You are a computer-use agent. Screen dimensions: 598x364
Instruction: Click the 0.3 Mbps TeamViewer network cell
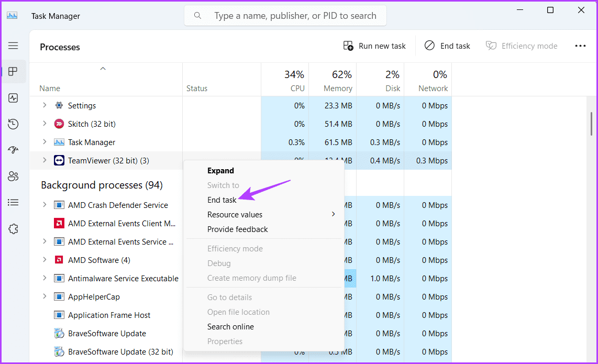pyautogui.click(x=428, y=161)
